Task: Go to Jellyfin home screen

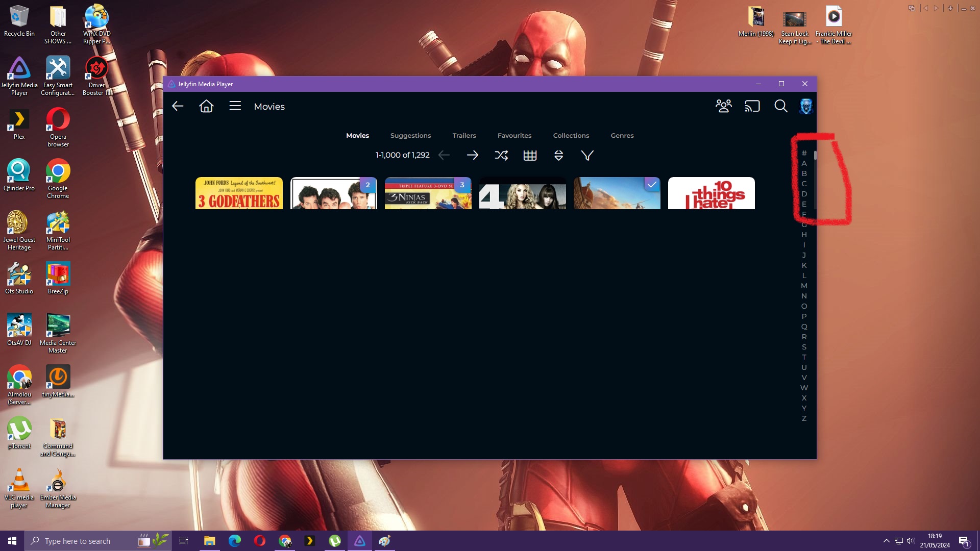Action: pyautogui.click(x=206, y=106)
